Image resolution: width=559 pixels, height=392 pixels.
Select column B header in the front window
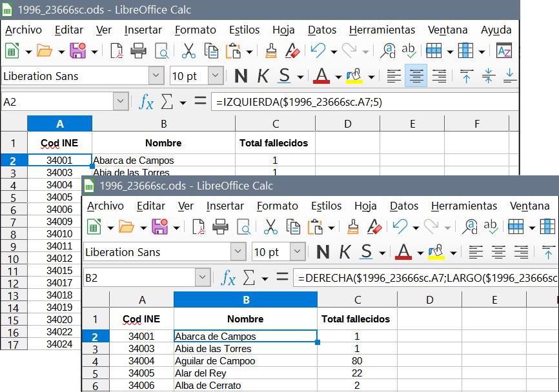tap(246, 300)
